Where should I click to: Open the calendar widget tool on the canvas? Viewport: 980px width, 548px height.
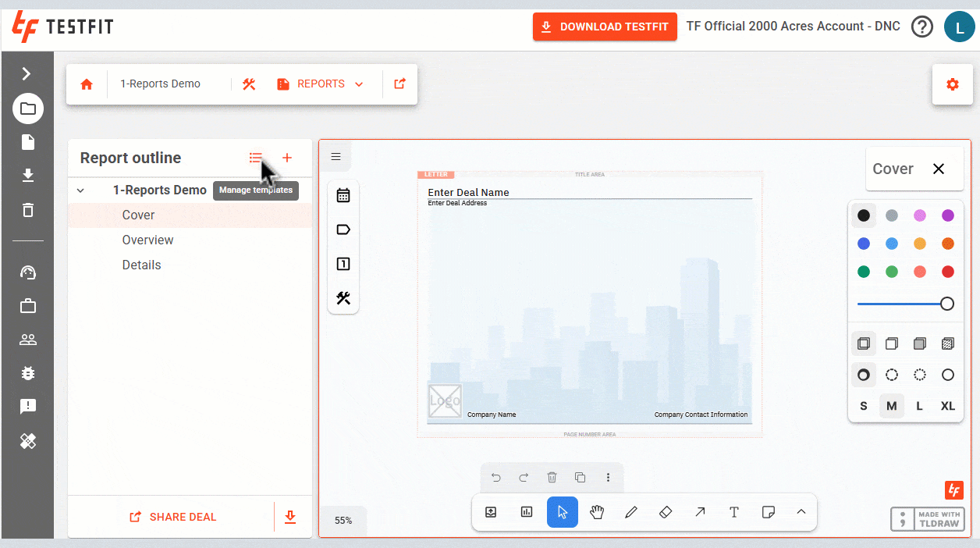(x=343, y=194)
